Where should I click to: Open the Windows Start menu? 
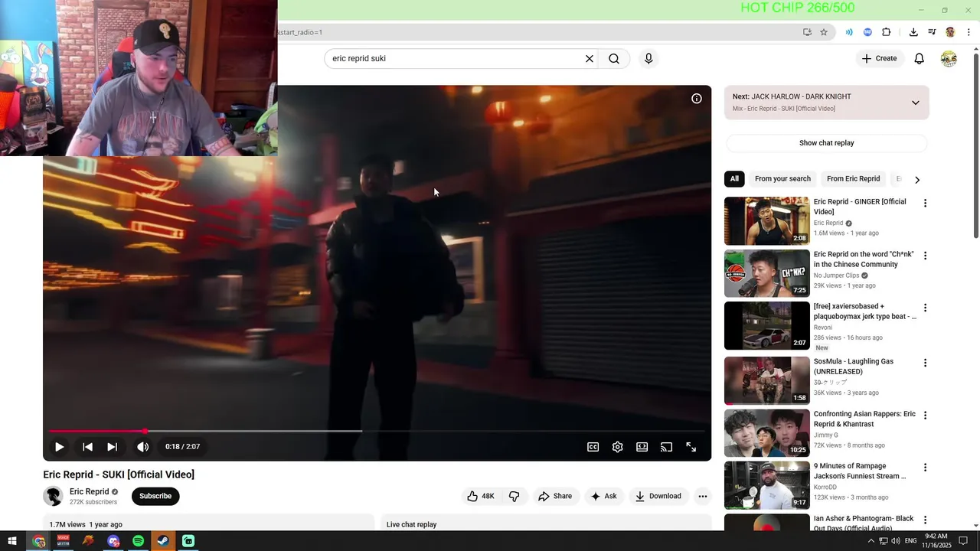tap(12, 541)
